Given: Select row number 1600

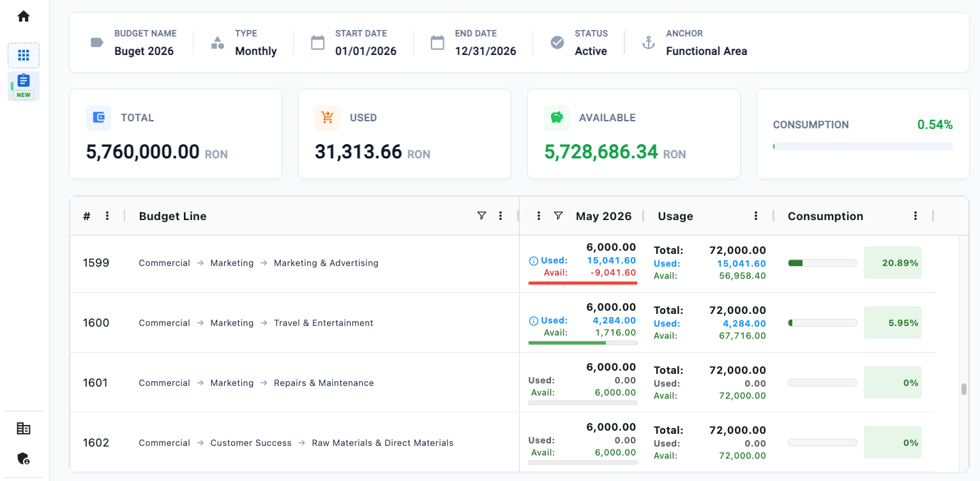Looking at the screenshot, I should pos(96,323).
